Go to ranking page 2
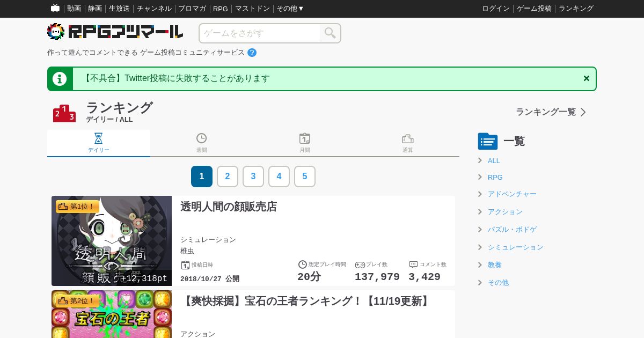 tap(228, 177)
